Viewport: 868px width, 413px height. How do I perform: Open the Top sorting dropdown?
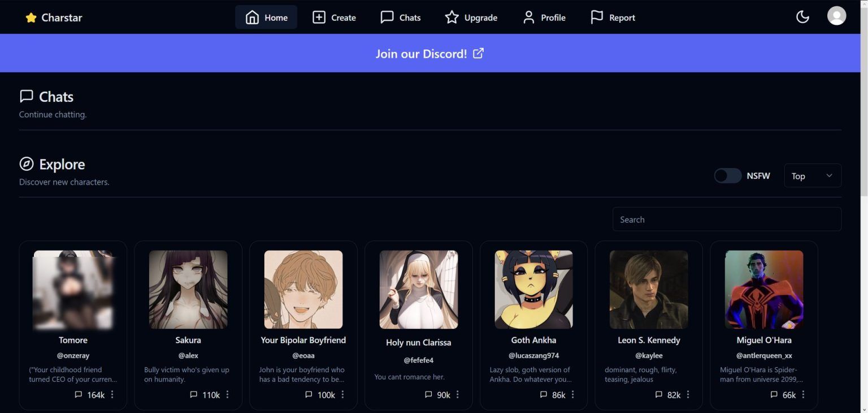pos(812,175)
